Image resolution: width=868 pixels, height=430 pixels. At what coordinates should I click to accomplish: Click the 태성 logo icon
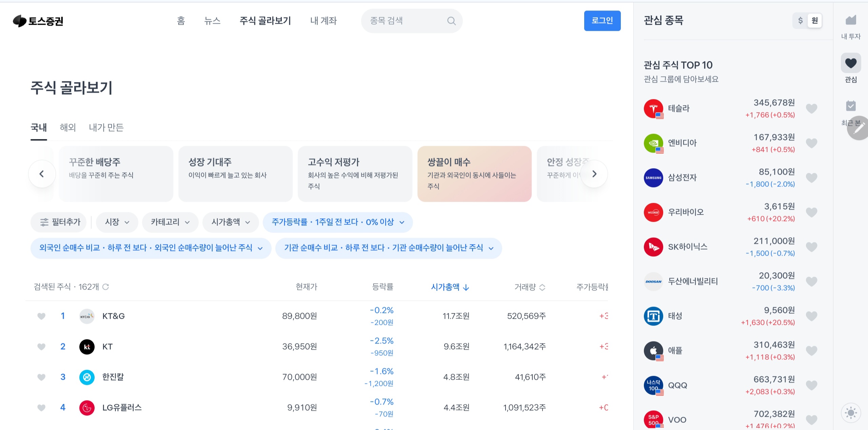653,316
